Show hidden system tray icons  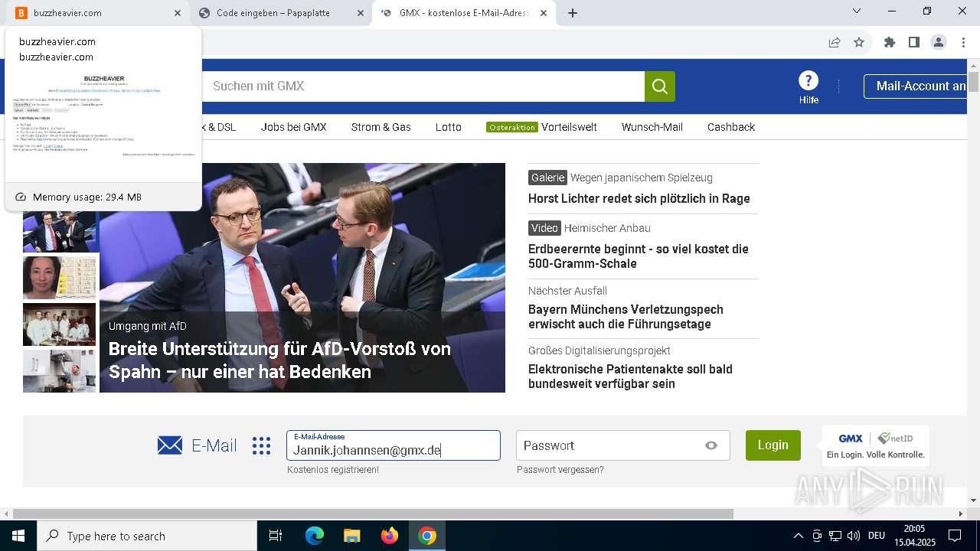(x=799, y=536)
